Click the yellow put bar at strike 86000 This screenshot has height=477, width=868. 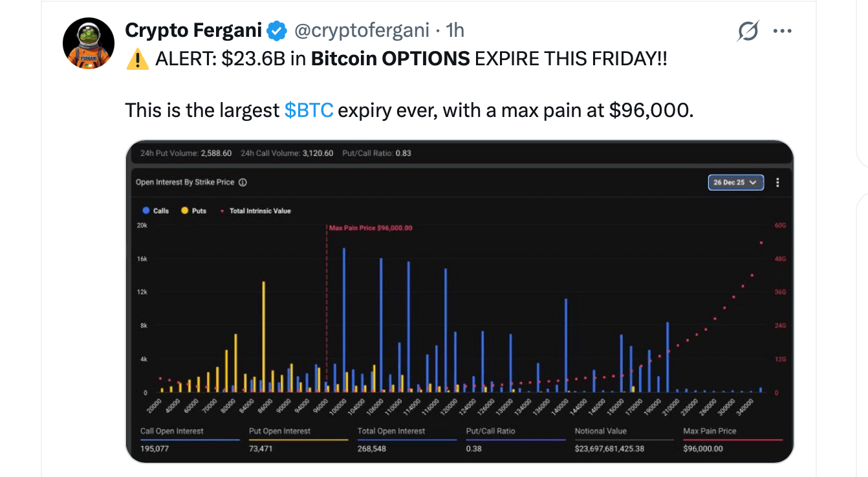[264, 336]
